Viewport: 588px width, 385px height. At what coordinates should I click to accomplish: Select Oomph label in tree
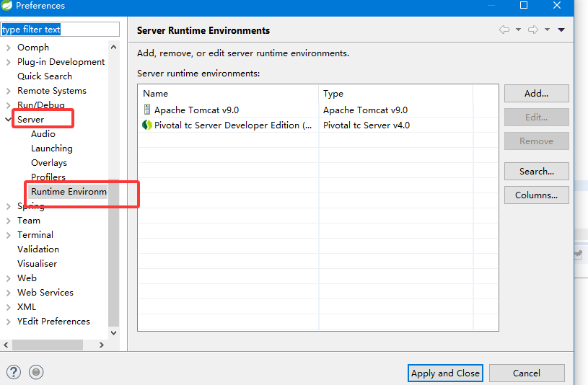[33, 48]
